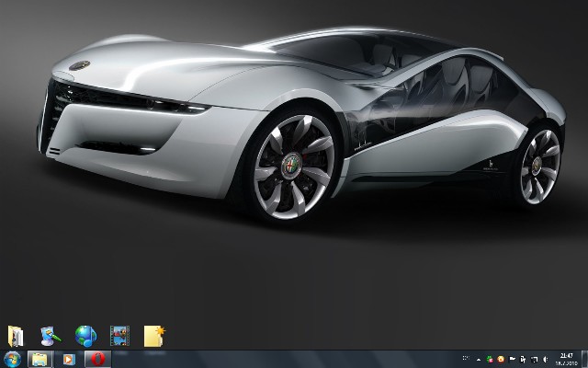
Task: Click the volume speaker tray icon
Action: click(x=543, y=359)
